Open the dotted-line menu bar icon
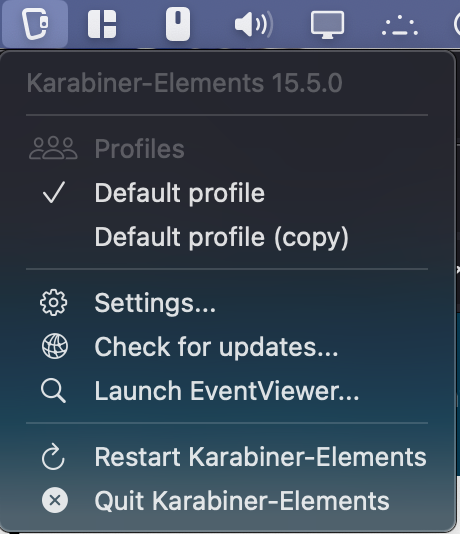This screenshot has width=460, height=534. (x=400, y=26)
